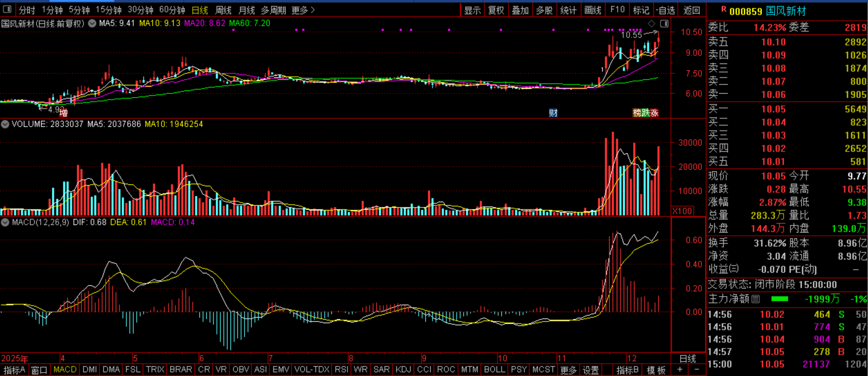Select the 1分钟 period

tap(52, 10)
